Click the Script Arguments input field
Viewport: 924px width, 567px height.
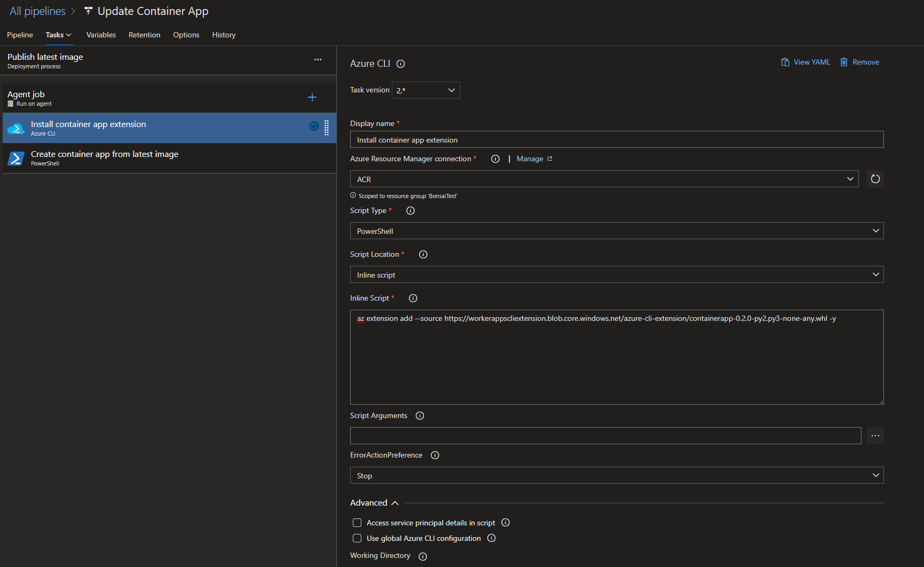click(x=606, y=436)
